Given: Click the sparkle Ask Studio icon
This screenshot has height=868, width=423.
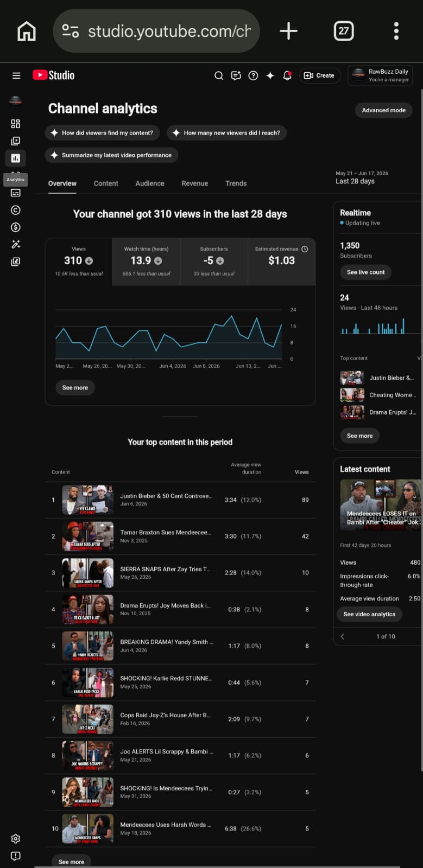Looking at the screenshot, I should point(270,75).
